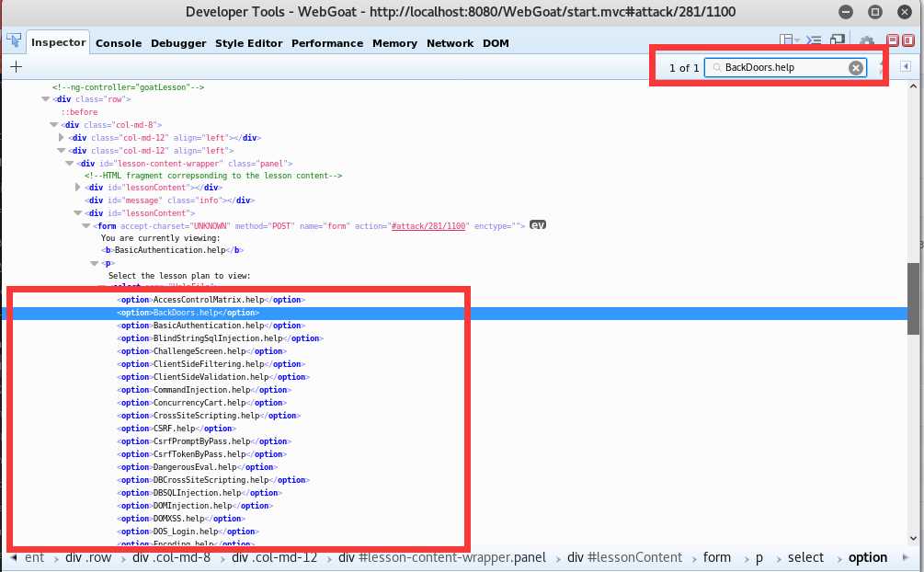Switch to Style Editor tab
The height and width of the screenshot is (572, 924).
248,43
